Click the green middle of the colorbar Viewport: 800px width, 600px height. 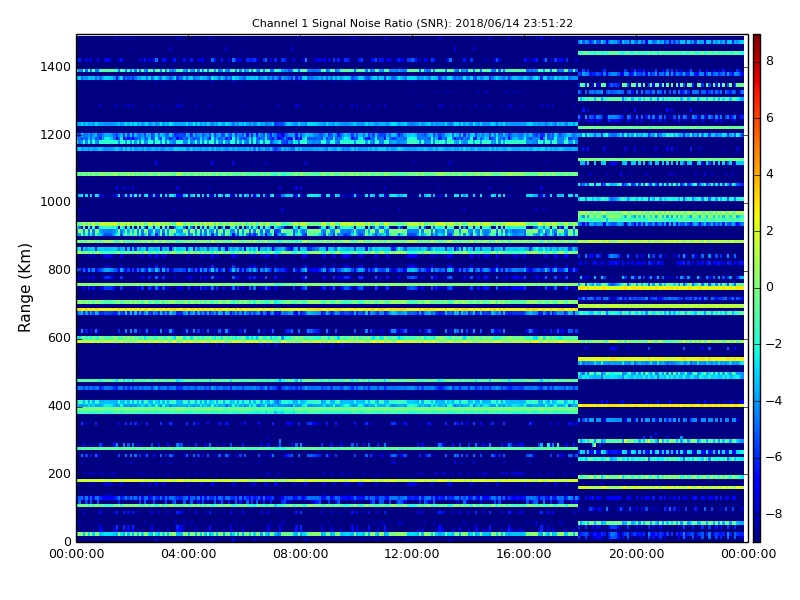tap(757, 288)
